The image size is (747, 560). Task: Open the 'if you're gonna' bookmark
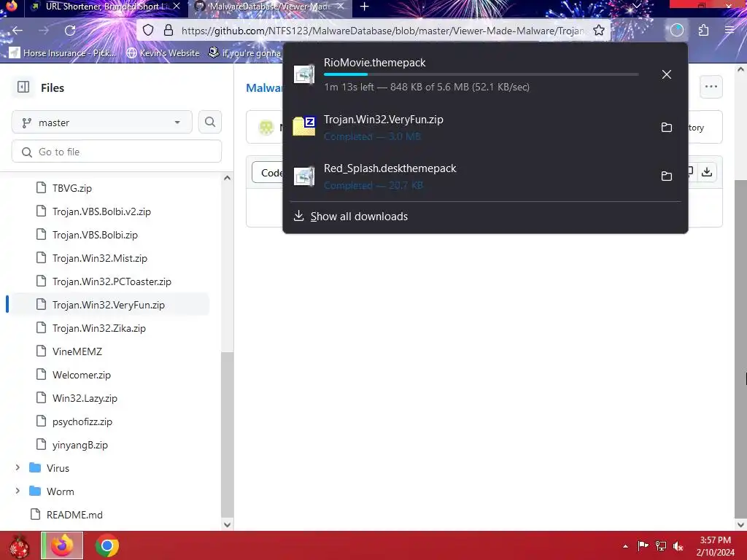tap(244, 52)
